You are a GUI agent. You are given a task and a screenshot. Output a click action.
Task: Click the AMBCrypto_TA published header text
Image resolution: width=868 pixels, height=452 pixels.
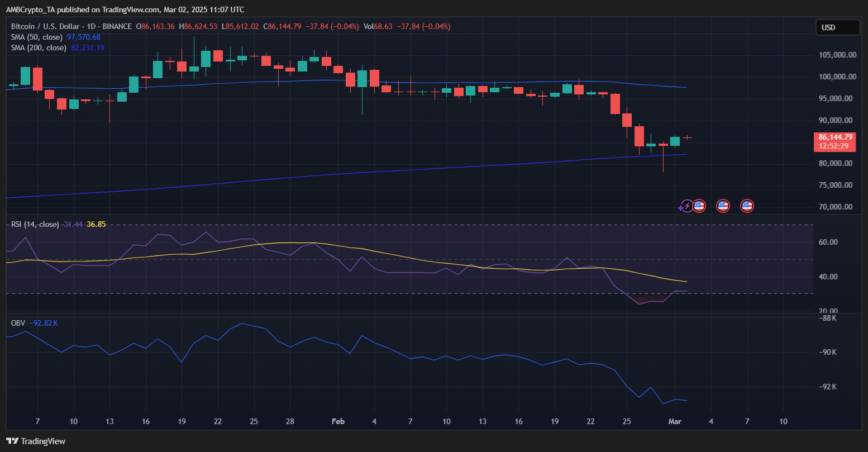125,9
